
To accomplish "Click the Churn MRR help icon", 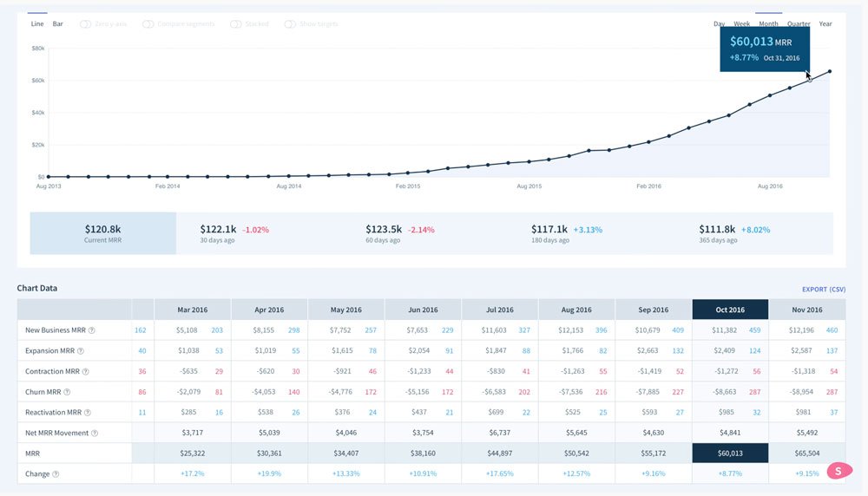I will click(x=67, y=392).
